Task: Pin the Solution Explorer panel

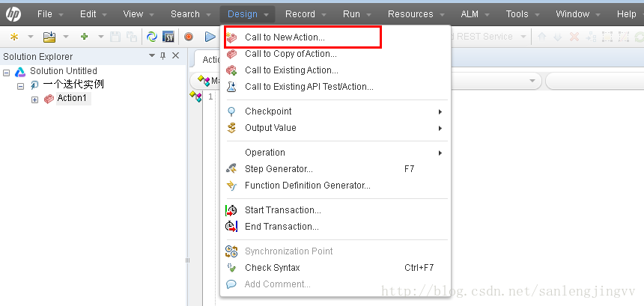Action: pyautogui.click(x=163, y=56)
